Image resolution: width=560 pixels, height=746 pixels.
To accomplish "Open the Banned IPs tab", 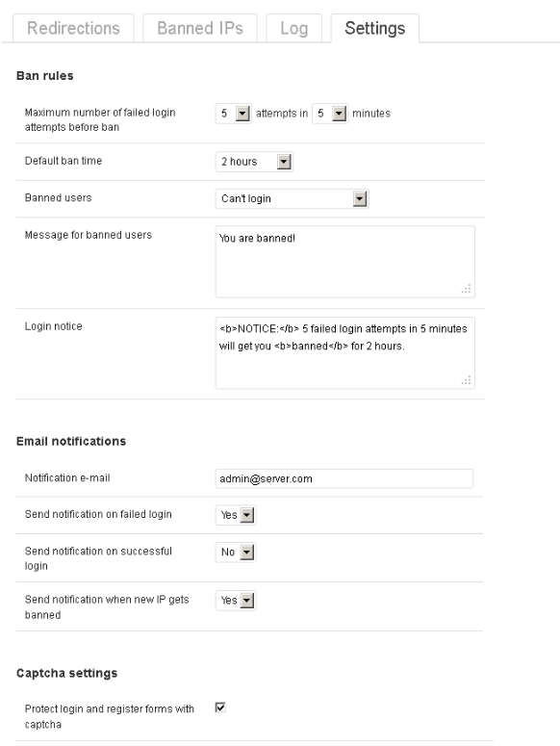I will (200, 28).
